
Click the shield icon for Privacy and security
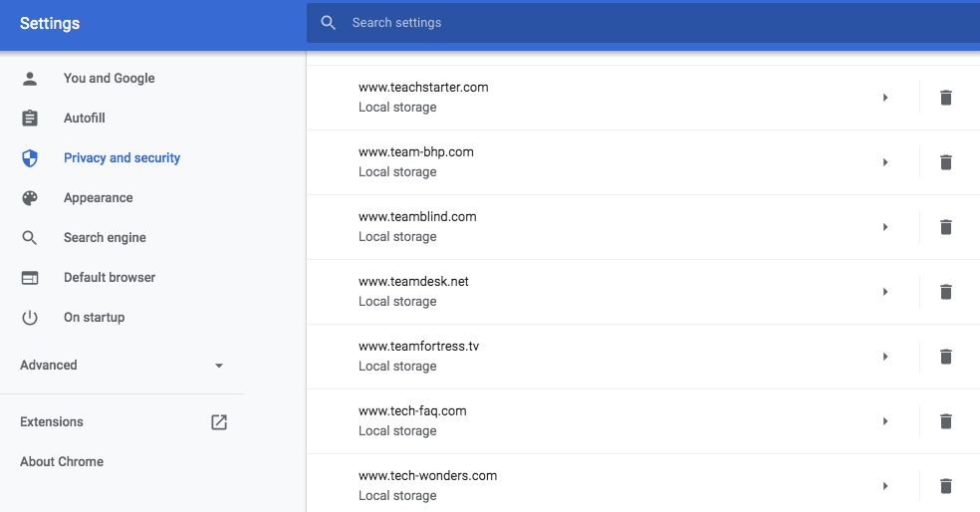click(x=29, y=158)
